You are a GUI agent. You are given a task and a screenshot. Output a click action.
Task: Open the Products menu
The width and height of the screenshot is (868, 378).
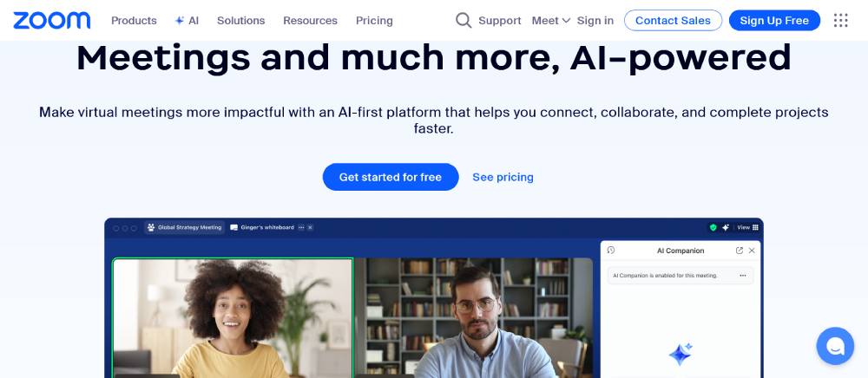134,21
